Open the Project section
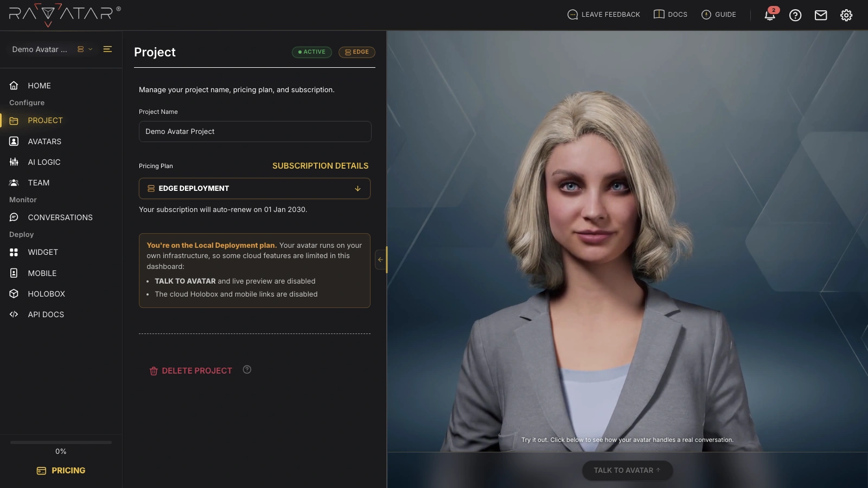This screenshot has width=868, height=488. coord(45,120)
